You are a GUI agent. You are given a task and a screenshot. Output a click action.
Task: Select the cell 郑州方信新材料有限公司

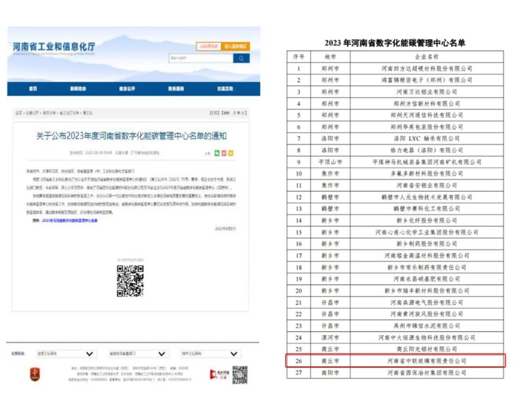pyautogui.click(x=427, y=103)
